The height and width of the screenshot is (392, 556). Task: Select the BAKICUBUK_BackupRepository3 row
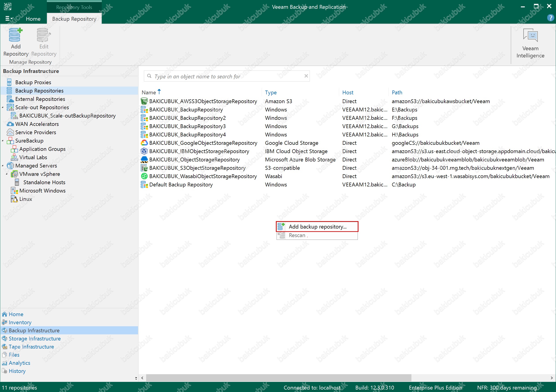tap(347, 126)
